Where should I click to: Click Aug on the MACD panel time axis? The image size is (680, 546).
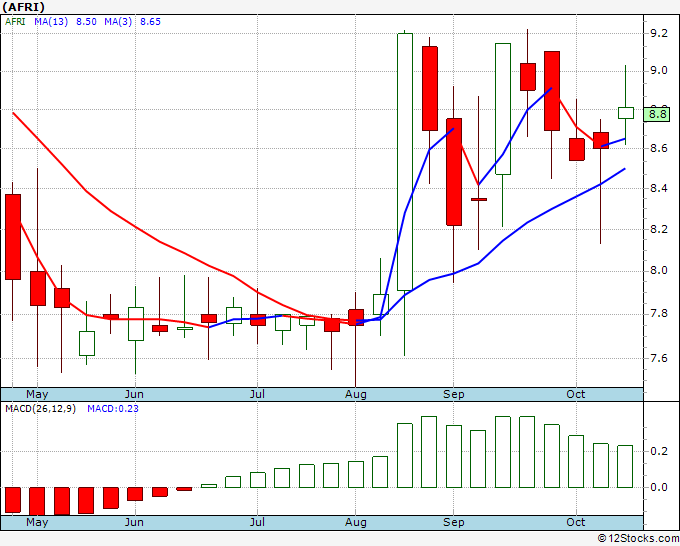[356, 522]
